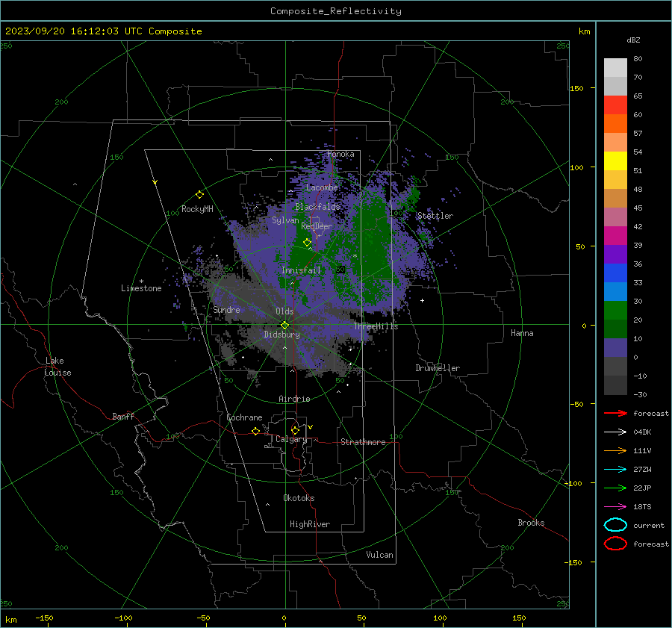
Task: Choose the green 22JP arrow icon
Action: pyautogui.click(x=615, y=488)
